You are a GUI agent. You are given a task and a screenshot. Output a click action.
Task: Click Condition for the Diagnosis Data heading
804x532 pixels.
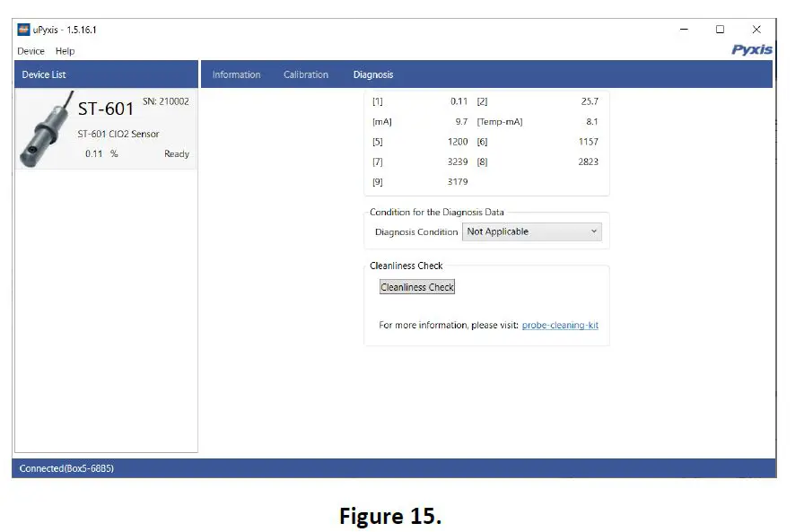click(437, 213)
